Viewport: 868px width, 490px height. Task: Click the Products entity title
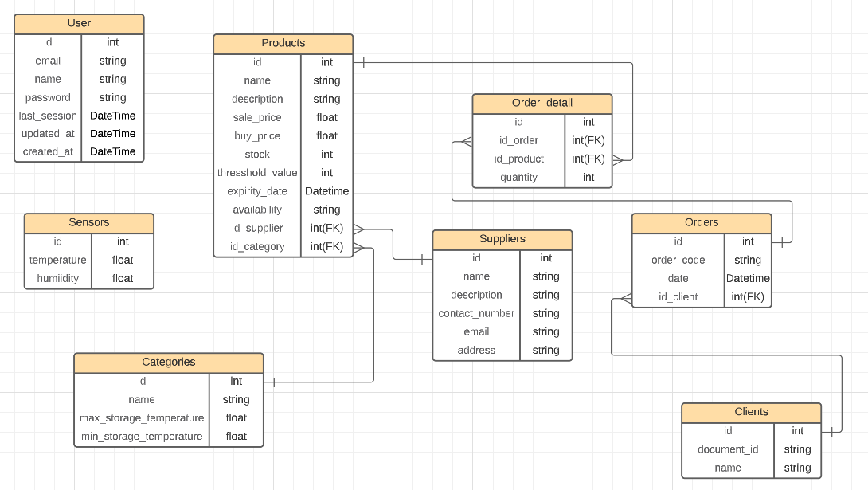(283, 43)
